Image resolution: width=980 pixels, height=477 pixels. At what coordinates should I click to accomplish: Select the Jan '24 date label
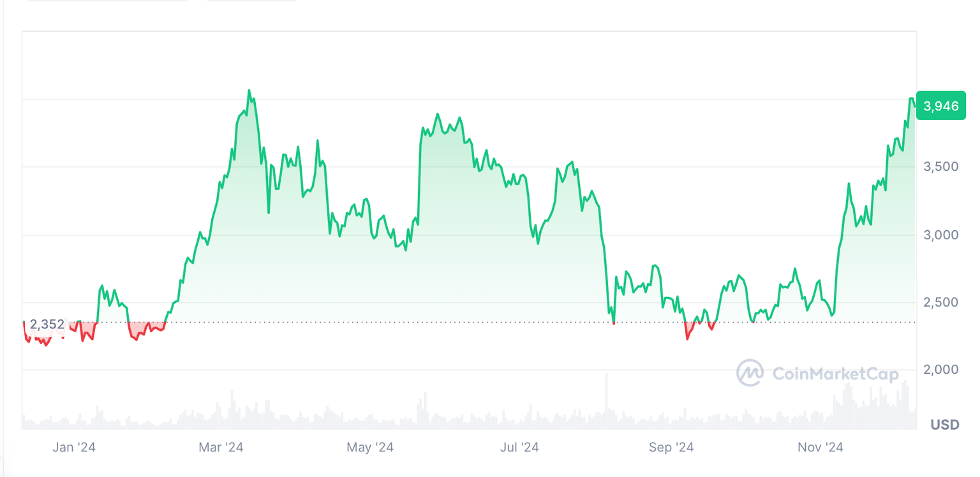pos(74,448)
